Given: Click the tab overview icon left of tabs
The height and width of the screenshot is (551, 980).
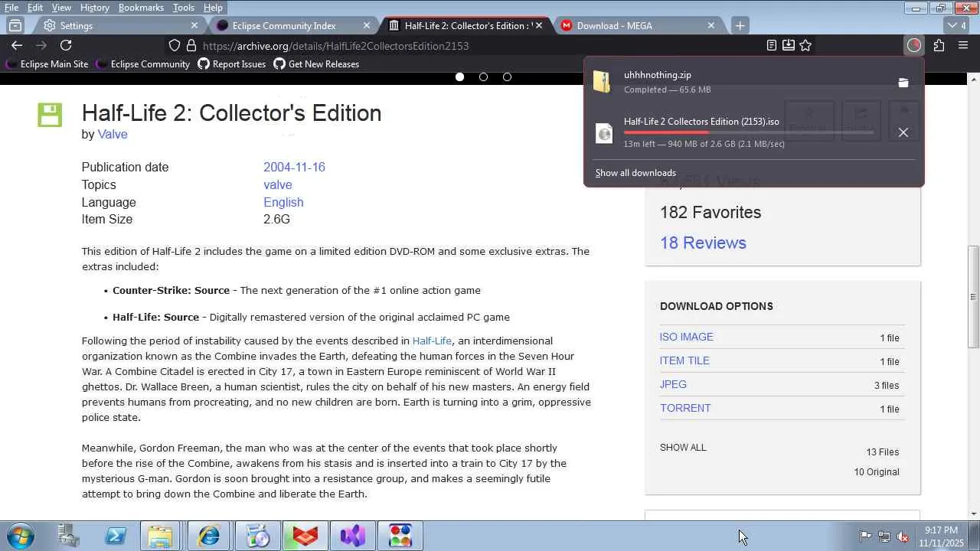Looking at the screenshot, I should click(15, 25).
